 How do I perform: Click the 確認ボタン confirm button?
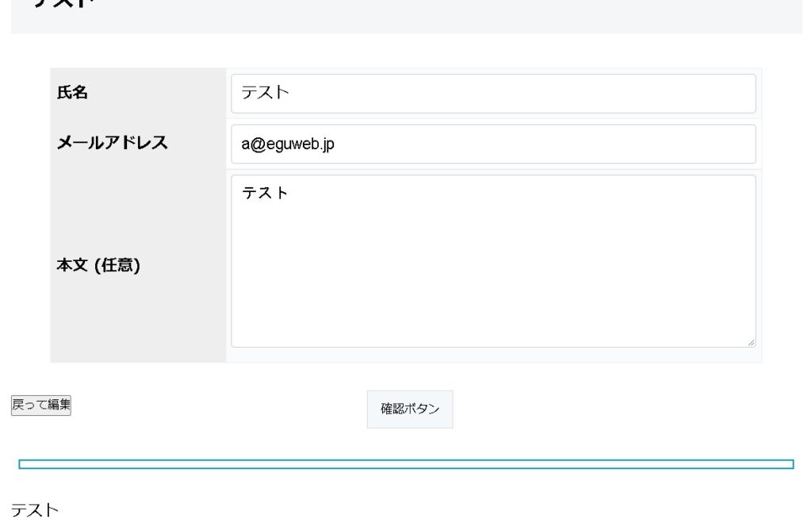410,409
